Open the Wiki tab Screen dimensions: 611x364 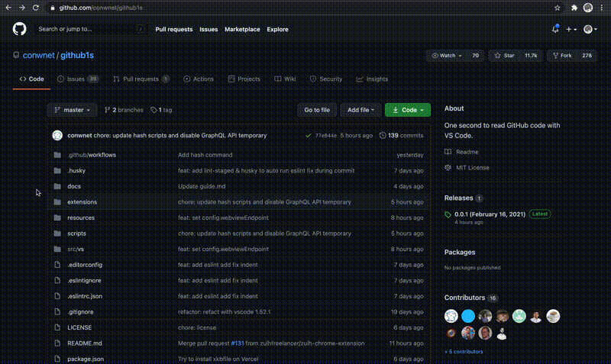click(x=285, y=79)
